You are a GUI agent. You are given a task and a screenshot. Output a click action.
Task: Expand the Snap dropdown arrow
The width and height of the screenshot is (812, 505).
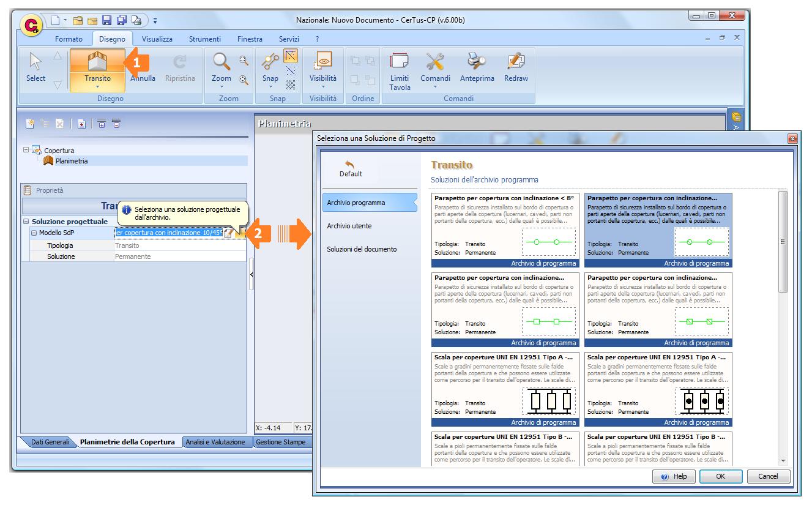click(270, 87)
